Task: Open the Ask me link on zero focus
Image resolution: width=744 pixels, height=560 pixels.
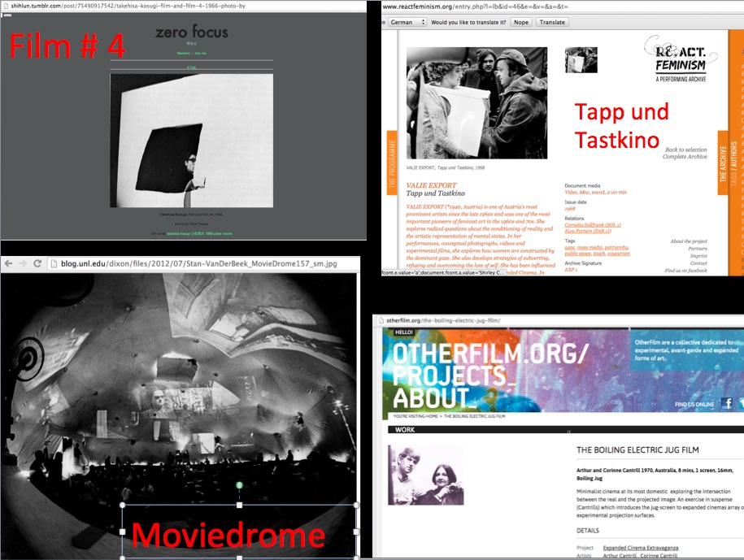Action: 200,53
